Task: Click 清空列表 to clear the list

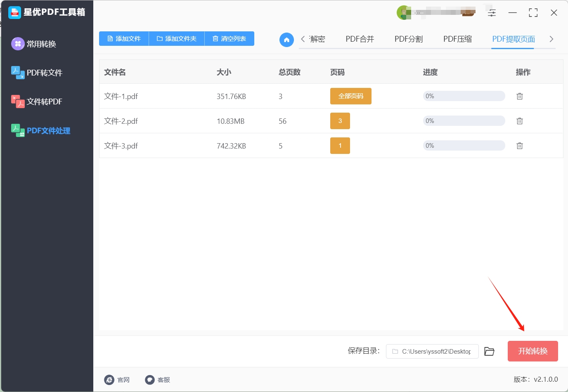Action: [230, 39]
